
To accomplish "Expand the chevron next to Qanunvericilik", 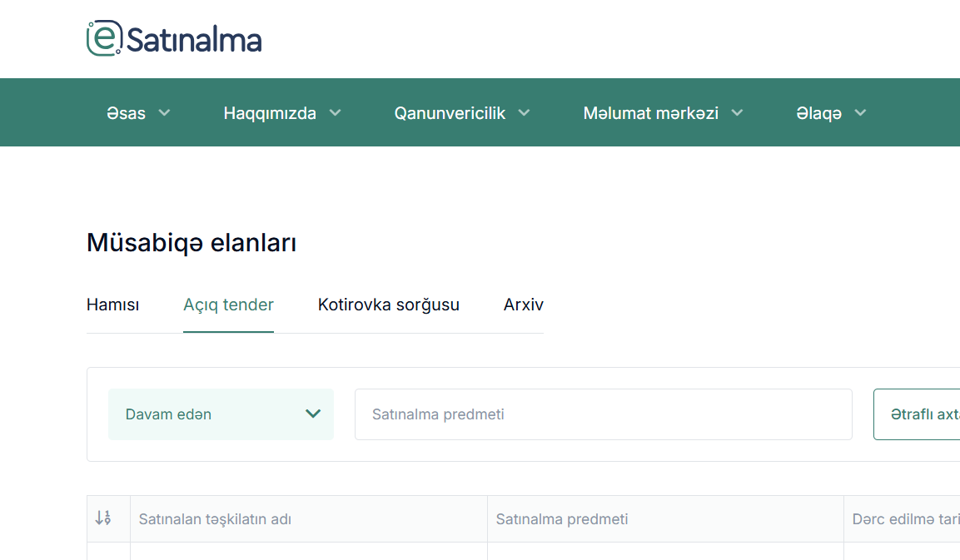I will [524, 112].
